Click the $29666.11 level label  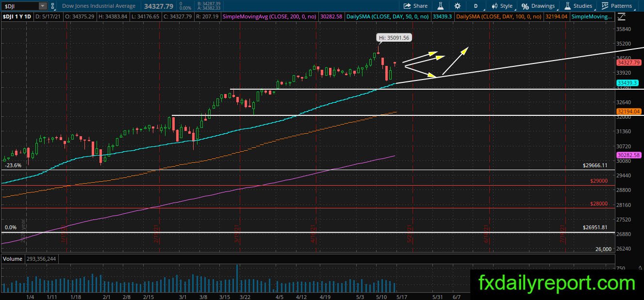(x=595, y=165)
